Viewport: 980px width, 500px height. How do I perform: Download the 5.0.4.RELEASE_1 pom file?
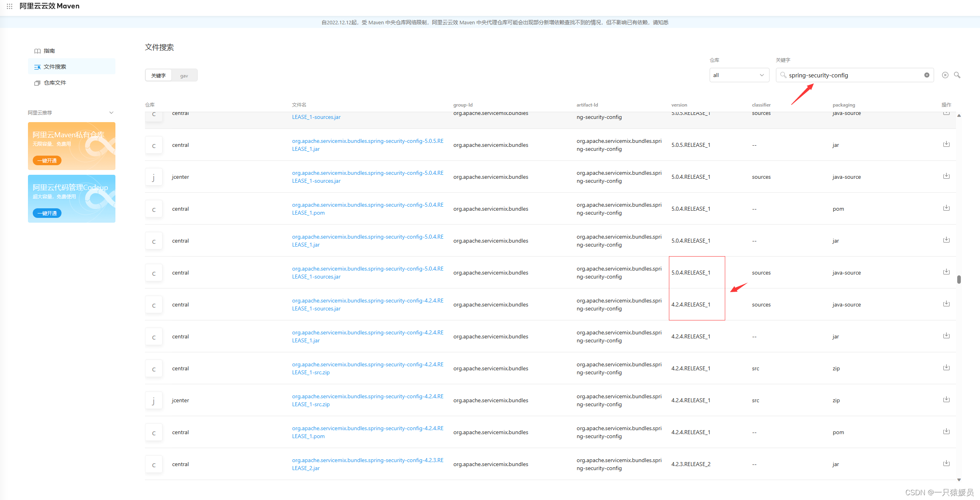[x=946, y=208]
